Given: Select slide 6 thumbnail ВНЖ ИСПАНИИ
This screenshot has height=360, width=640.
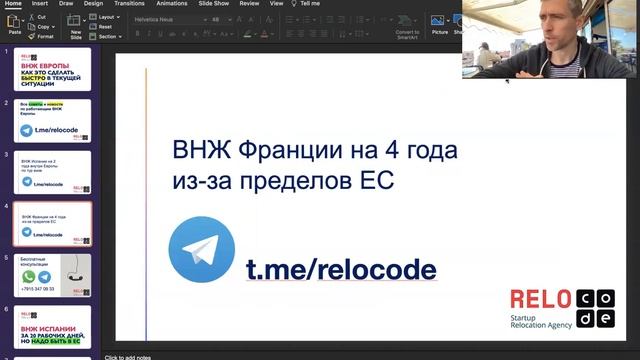Looking at the screenshot, I should (x=52, y=327).
